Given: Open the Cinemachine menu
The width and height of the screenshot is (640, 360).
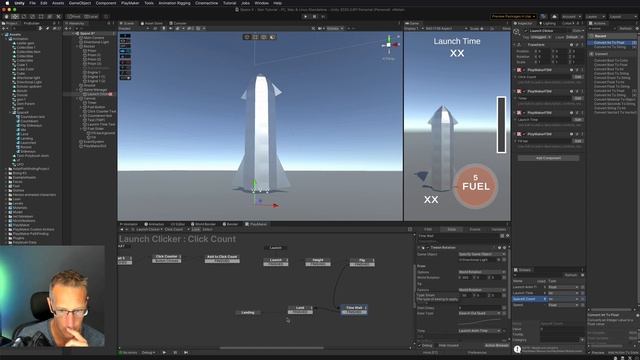Looking at the screenshot, I should [206, 3].
